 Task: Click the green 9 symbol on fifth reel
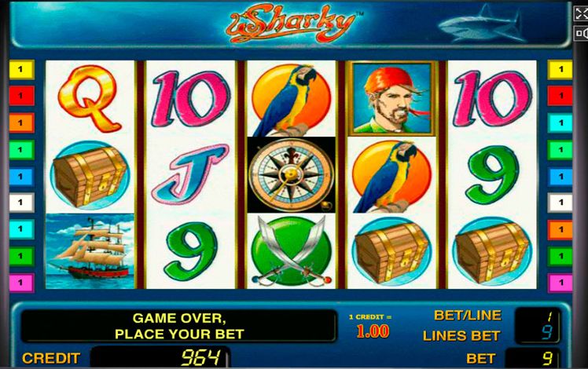click(x=492, y=174)
